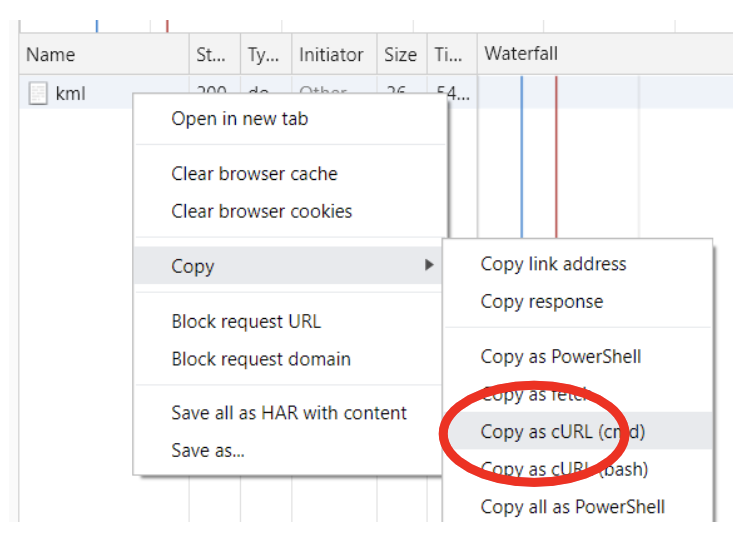750x546 pixels.
Task: Choose Block request domain
Action: 260,359
